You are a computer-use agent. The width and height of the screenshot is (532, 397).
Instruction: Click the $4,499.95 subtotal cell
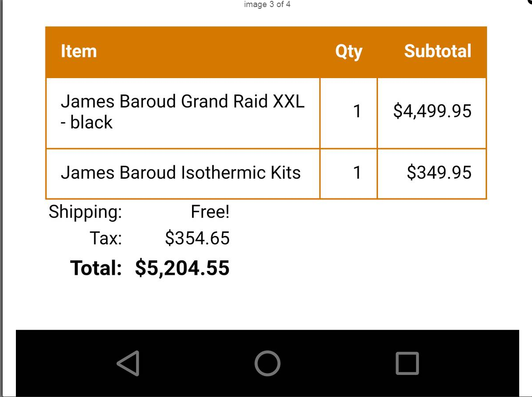point(432,113)
